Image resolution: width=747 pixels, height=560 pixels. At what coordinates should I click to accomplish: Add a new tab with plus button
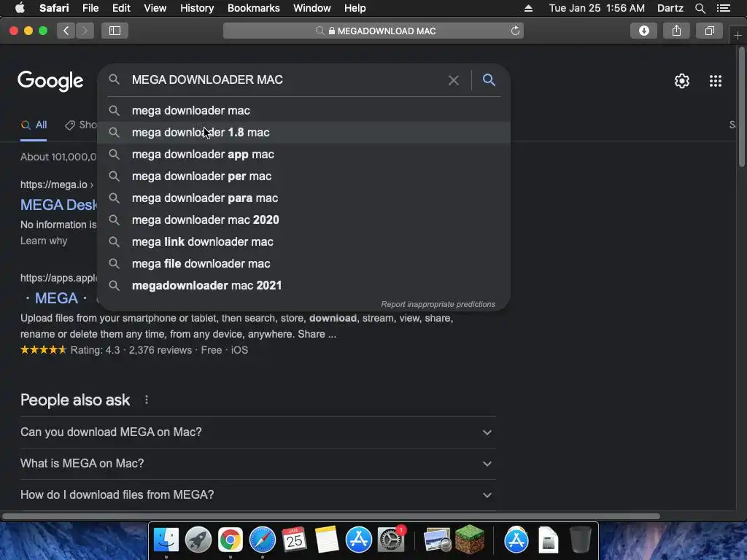tap(738, 36)
